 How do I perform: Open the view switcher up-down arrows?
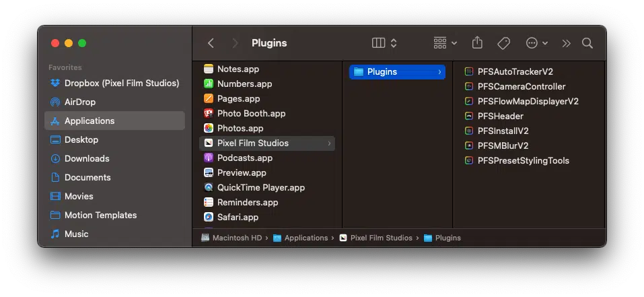[394, 43]
